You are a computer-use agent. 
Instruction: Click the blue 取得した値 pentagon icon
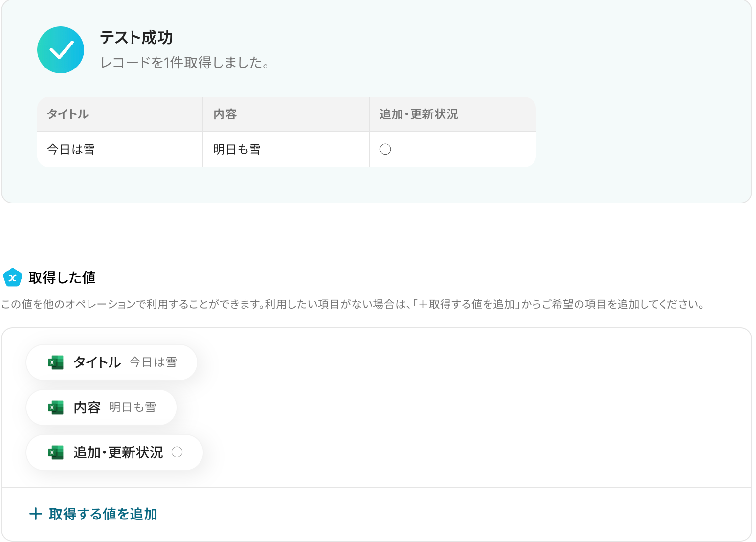click(13, 278)
